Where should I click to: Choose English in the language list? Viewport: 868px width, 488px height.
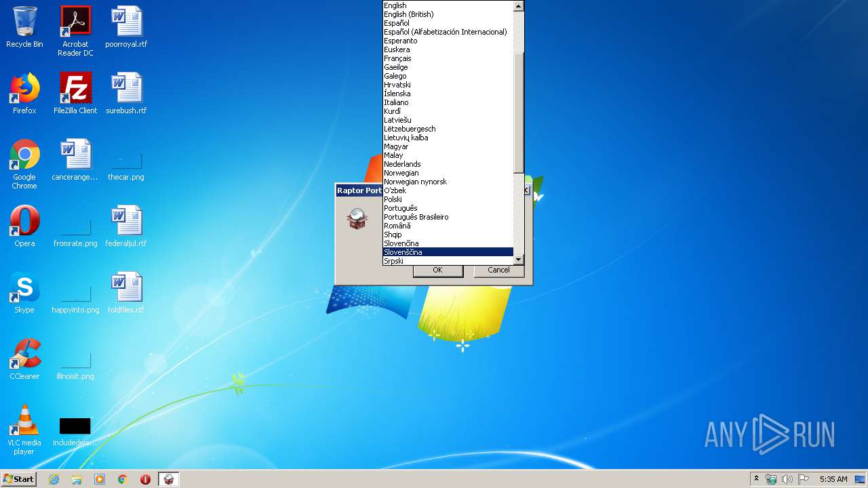(x=448, y=5)
